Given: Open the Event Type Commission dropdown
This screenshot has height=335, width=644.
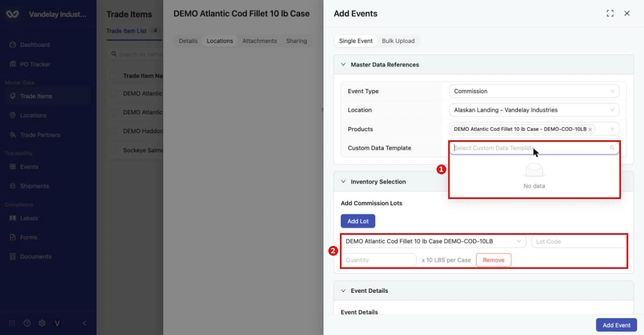Looking at the screenshot, I should (534, 91).
